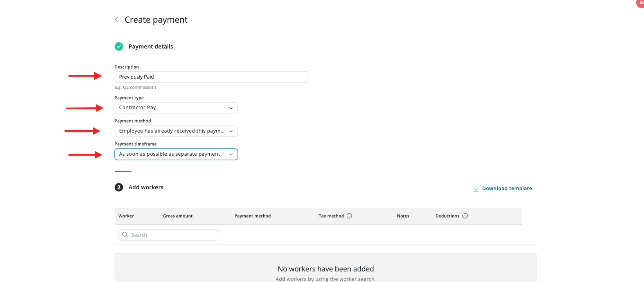
Task: Click the step 2 Add workers badge
Action: pyautogui.click(x=119, y=187)
